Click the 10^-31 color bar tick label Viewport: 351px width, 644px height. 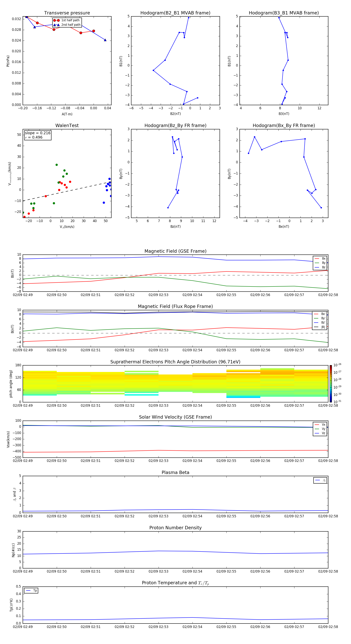[x=337, y=402]
